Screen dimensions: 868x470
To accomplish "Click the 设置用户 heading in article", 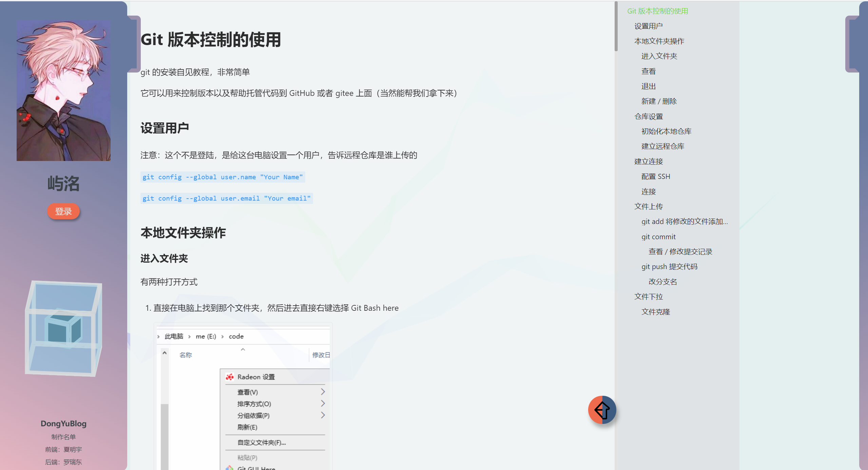I will tap(165, 128).
